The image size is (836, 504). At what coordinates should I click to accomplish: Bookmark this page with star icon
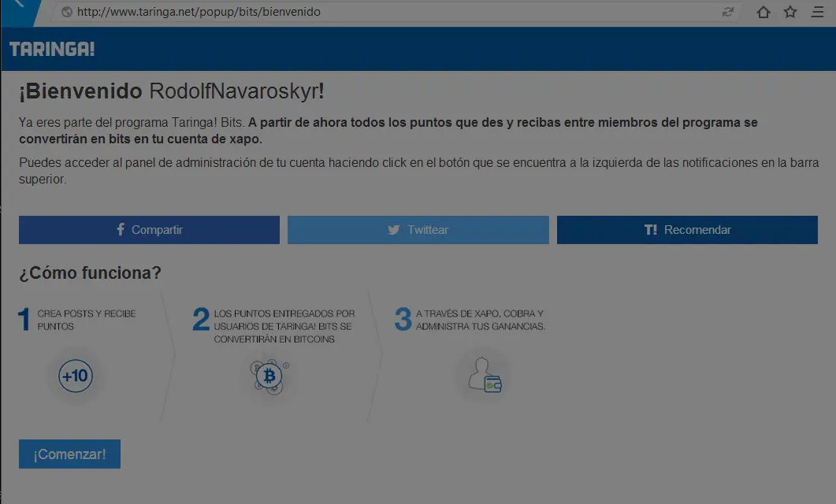790,12
